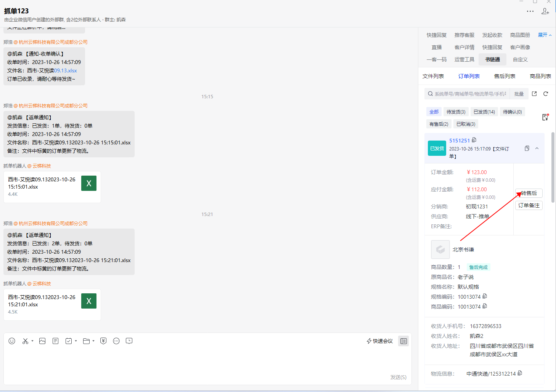
Task: Switch to the 发起收款 tab
Action: coord(492,35)
